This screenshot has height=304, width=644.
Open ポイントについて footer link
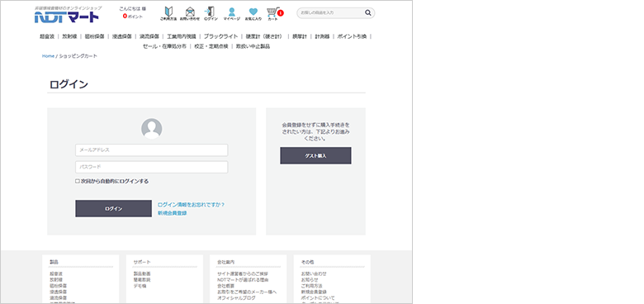(318, 298)
